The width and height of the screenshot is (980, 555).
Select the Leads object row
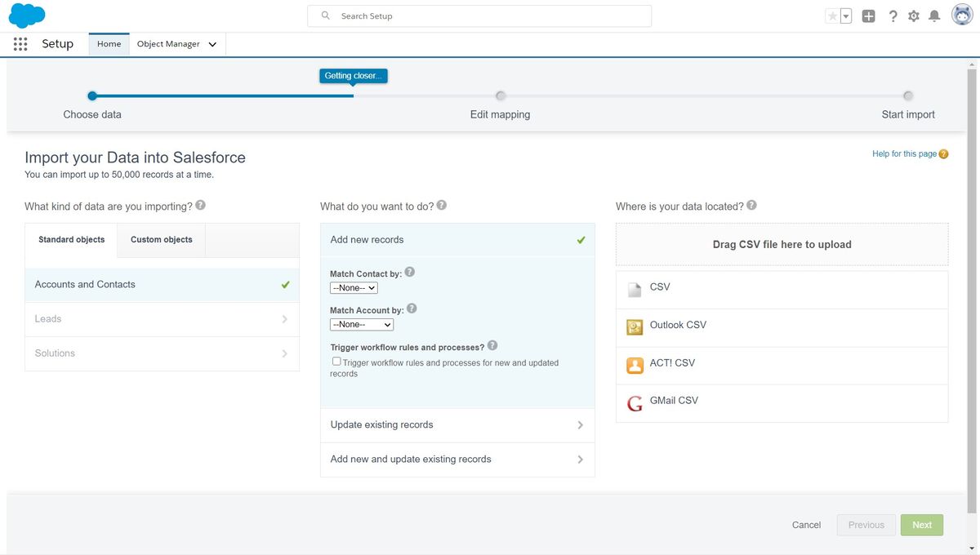click(x=163, y=319)
